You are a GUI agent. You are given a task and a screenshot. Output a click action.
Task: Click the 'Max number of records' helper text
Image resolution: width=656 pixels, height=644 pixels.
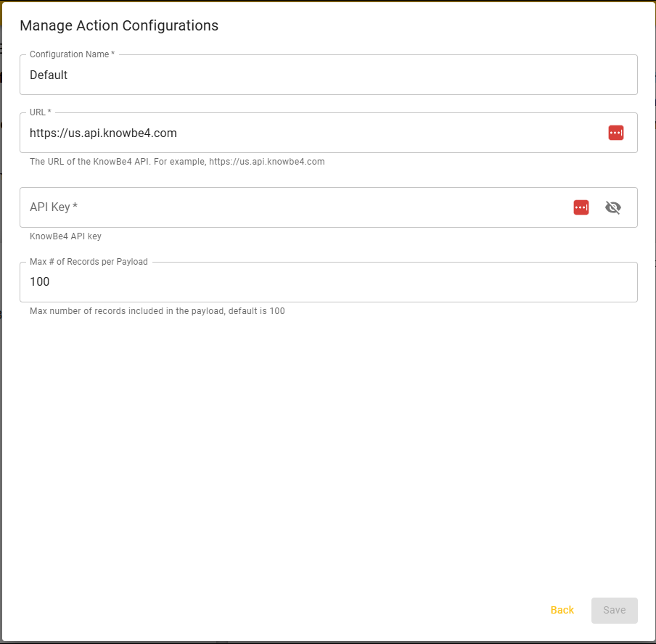tap(157, 311)
